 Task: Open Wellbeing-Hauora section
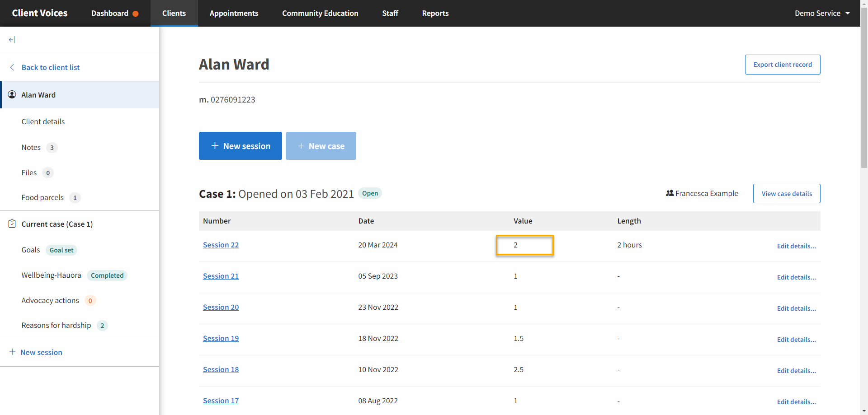coord(52,275)
